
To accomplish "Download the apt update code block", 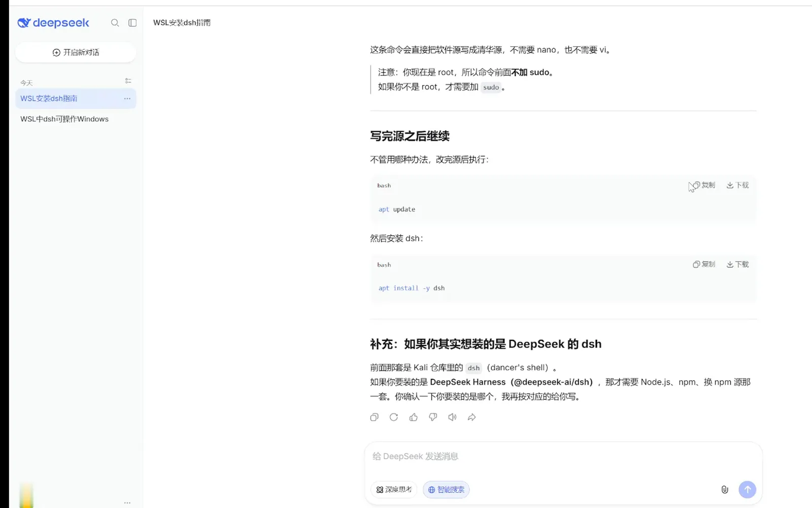I will [737, 185].
